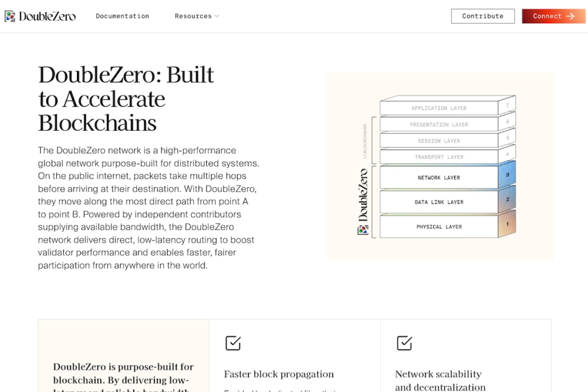Click the blue gradient number 3 tile
588x392 pixels.
[507, 174]
